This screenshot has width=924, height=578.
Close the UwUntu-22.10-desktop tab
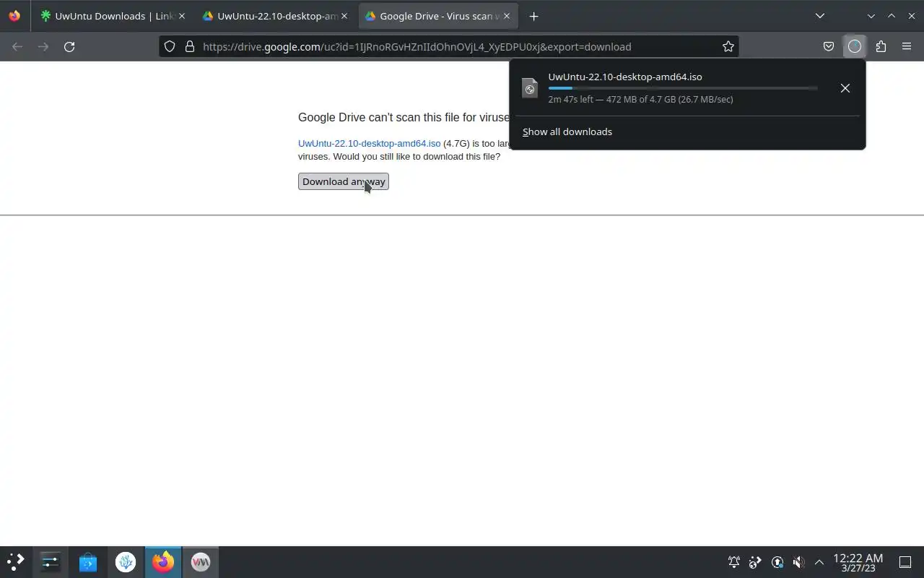pyautogui.click(x=344, y=16)
